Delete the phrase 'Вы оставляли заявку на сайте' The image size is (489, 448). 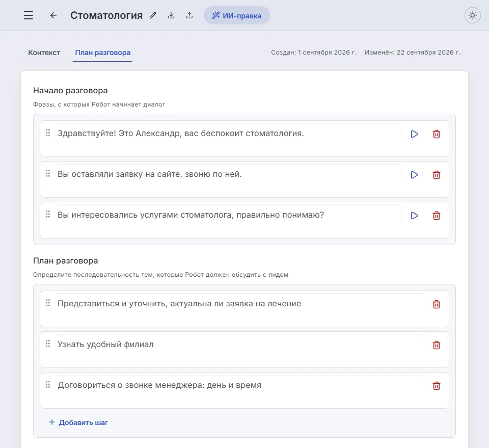click(x=437, y=175)
